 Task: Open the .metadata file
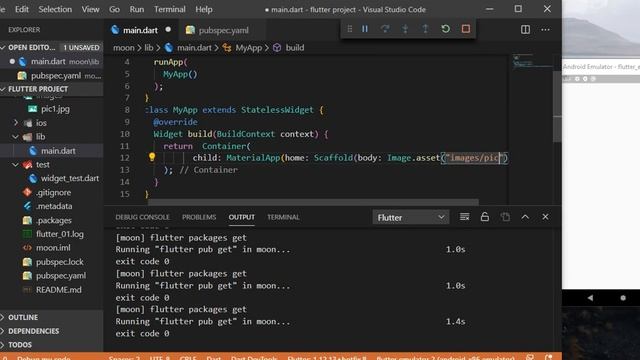pyautogui.click(x=54, y=206)
